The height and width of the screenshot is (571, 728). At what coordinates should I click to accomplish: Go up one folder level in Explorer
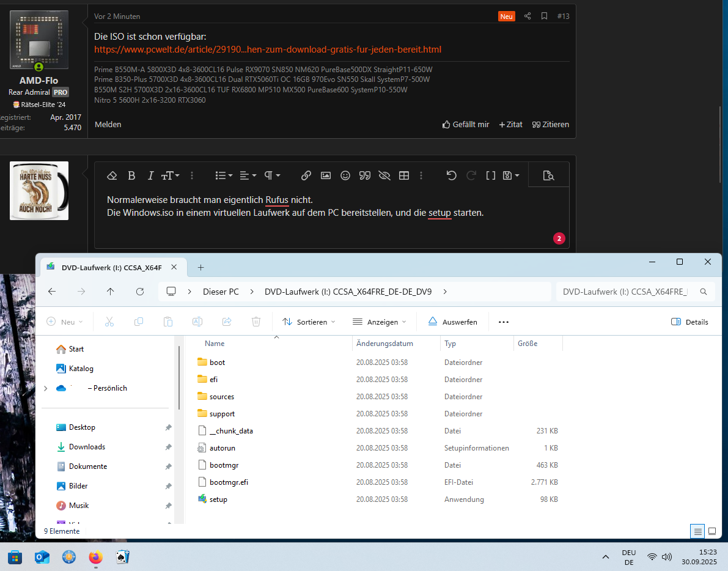[x=110, y=292]
